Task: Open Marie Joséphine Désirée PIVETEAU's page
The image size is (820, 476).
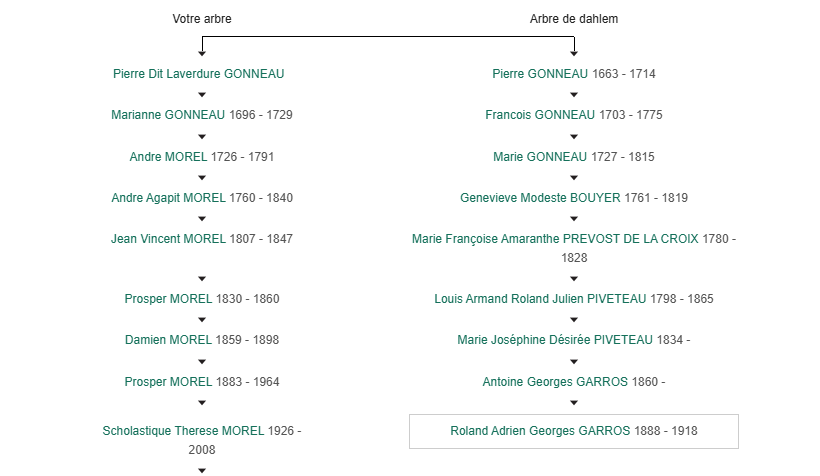Action: pos(555,340)
